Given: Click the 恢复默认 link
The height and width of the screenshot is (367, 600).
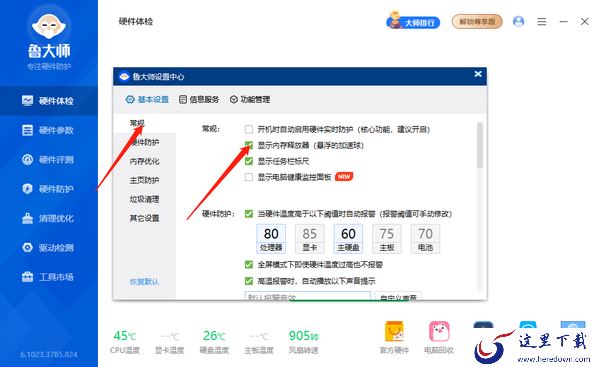Looking at the screenshot, I should (144, 282).
